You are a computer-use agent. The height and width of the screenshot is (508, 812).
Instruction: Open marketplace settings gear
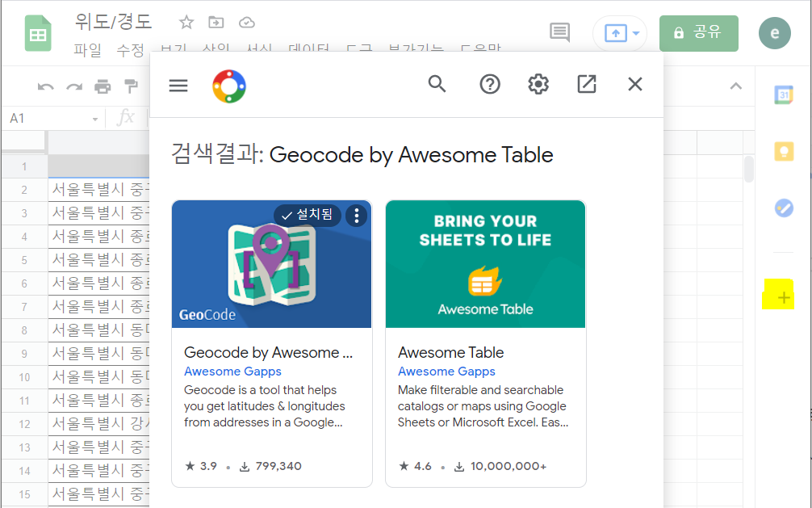pos(538,84)
